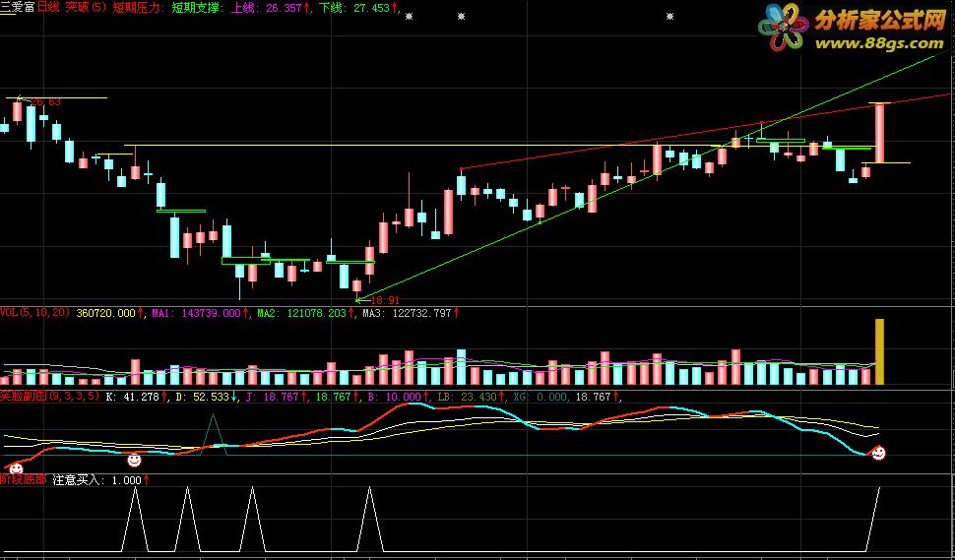Open the www.88gs.com link
The height and width of the screenshot is (560, 955).
coord(879,43)
